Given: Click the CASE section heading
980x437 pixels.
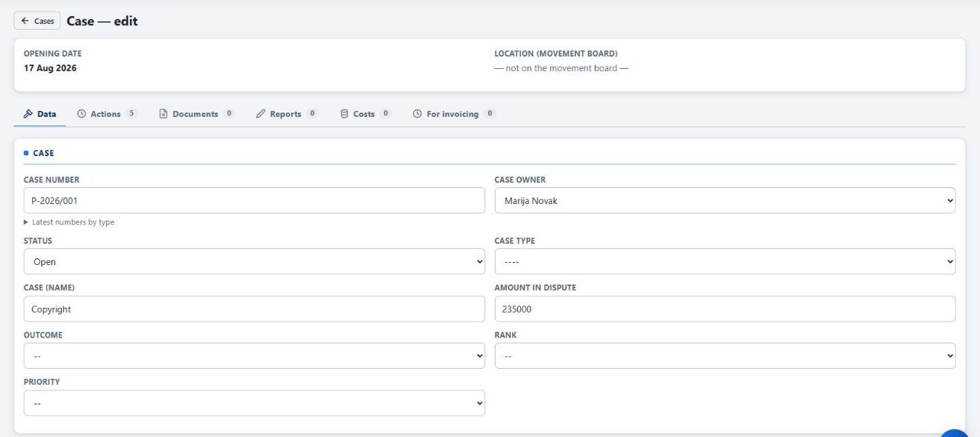Looking at the screenshot, I should click(44, 153).
